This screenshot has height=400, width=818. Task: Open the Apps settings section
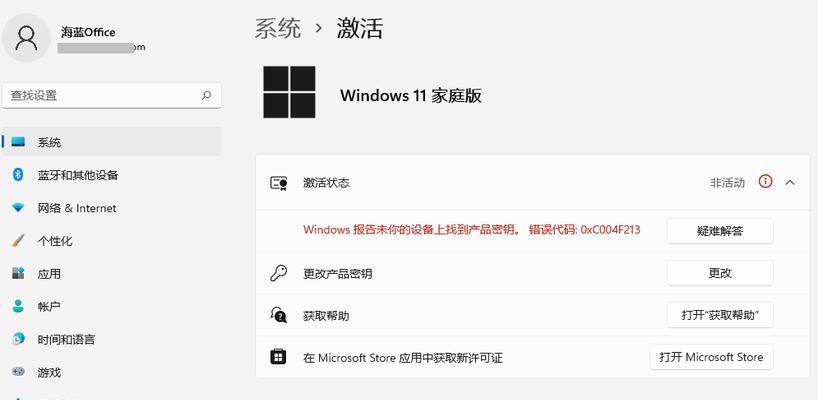click(x=112, y=273)
